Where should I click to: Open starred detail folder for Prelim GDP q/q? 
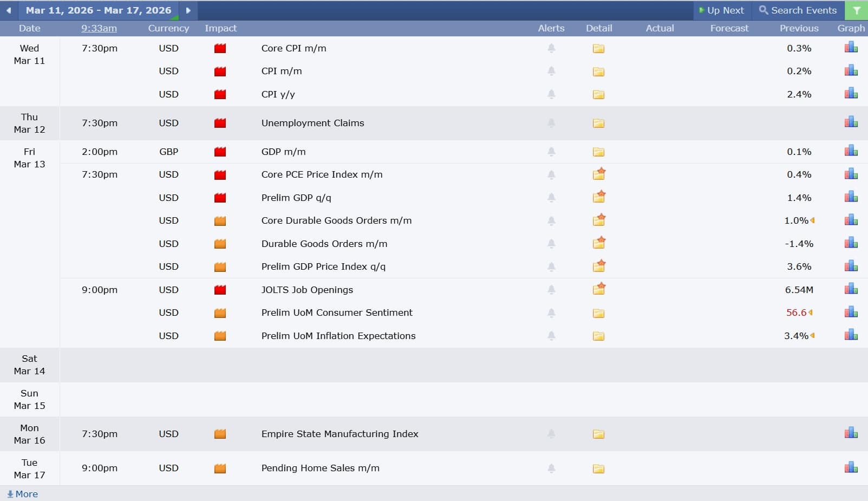(x=598, y=198)
